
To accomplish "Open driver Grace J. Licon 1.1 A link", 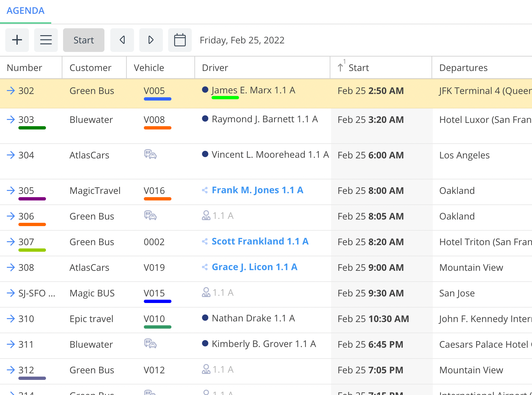I will point(255,267).
